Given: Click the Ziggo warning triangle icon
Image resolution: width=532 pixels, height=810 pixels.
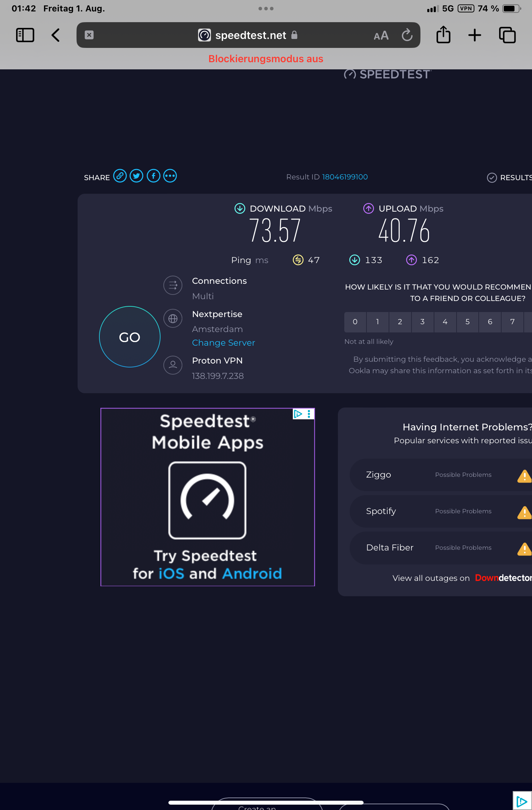Looking at the screenshot, I should coord(524,476).
